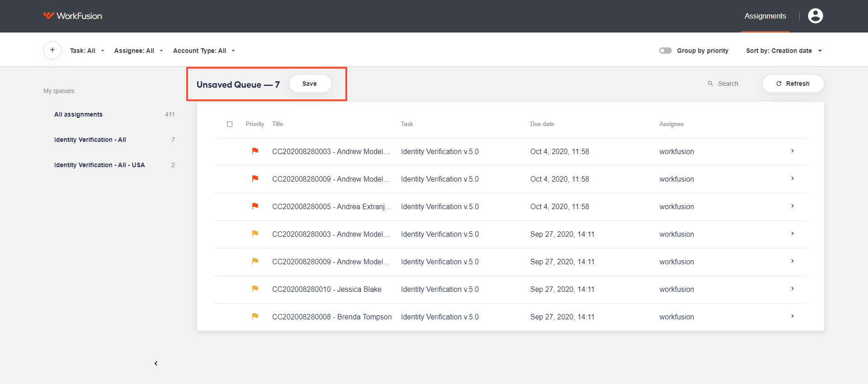Open the yellow-flagged CC202008280009 - Andrew Model title
Image resolution: width=868 pixels, height=384 pixels.
[331, 262]
